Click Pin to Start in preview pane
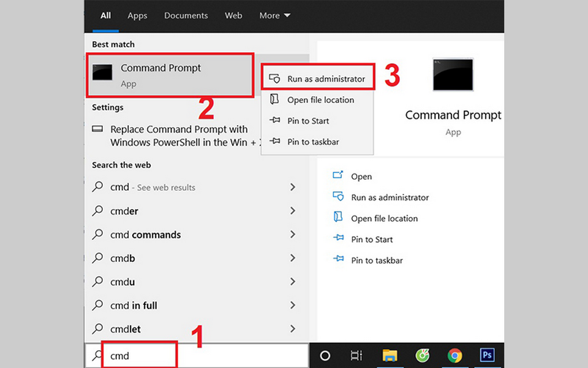 [372, 240]
